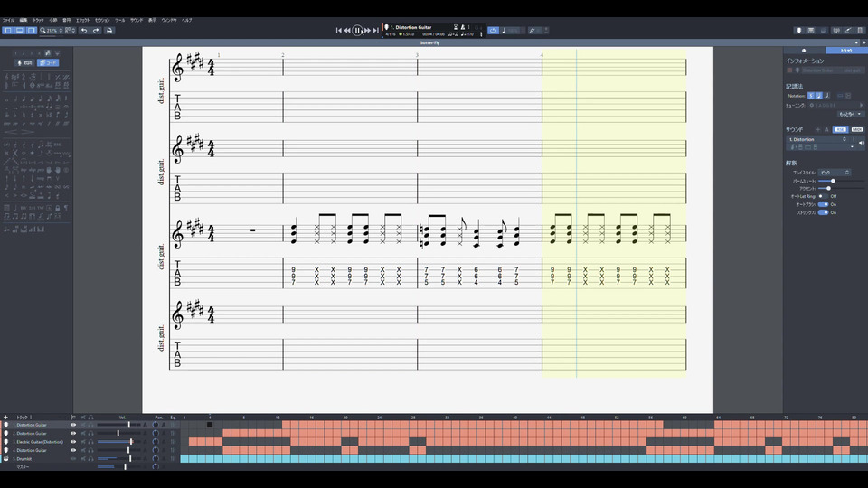Click the undo arrow in the toolbar

coord(84,31)
